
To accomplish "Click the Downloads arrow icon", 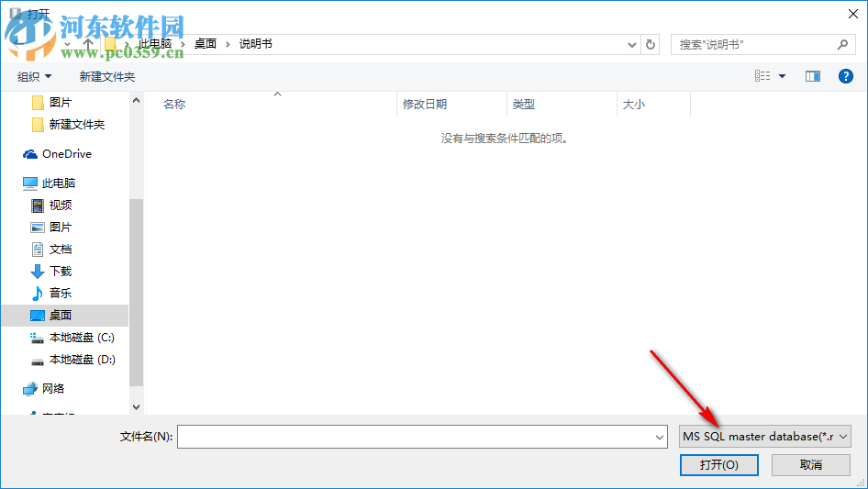I will [37, 272].
